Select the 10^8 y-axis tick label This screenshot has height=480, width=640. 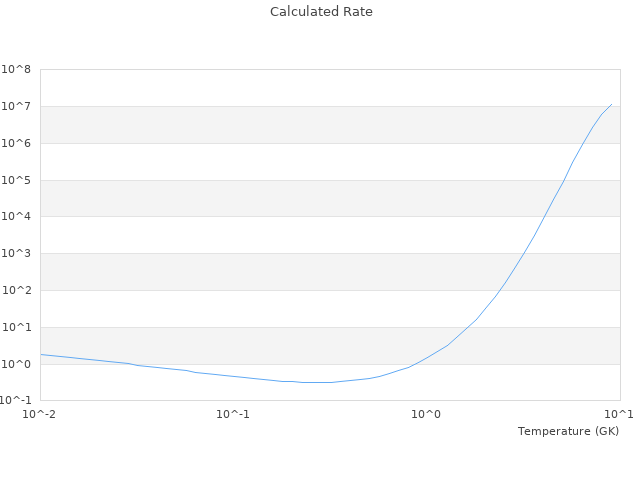[17, 70]
